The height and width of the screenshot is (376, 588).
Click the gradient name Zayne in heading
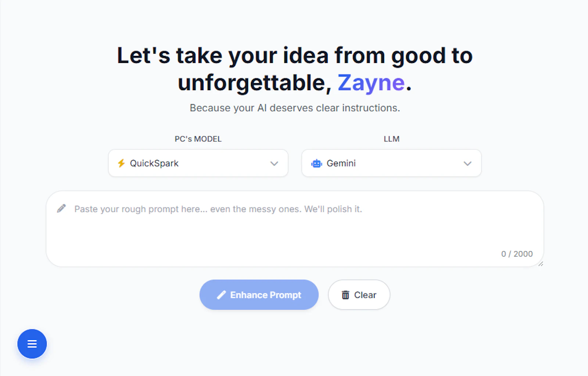click(371, 82)
